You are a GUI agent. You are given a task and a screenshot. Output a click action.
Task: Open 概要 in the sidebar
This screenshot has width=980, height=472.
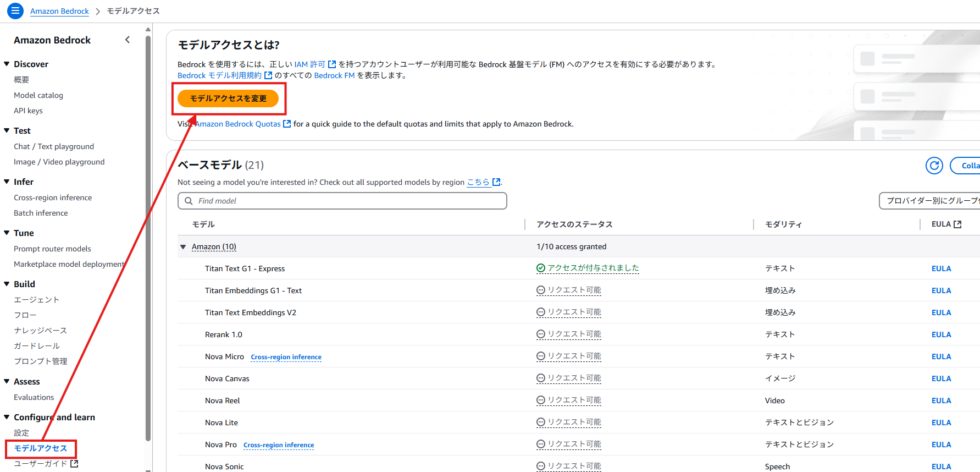tap(21, 80)
